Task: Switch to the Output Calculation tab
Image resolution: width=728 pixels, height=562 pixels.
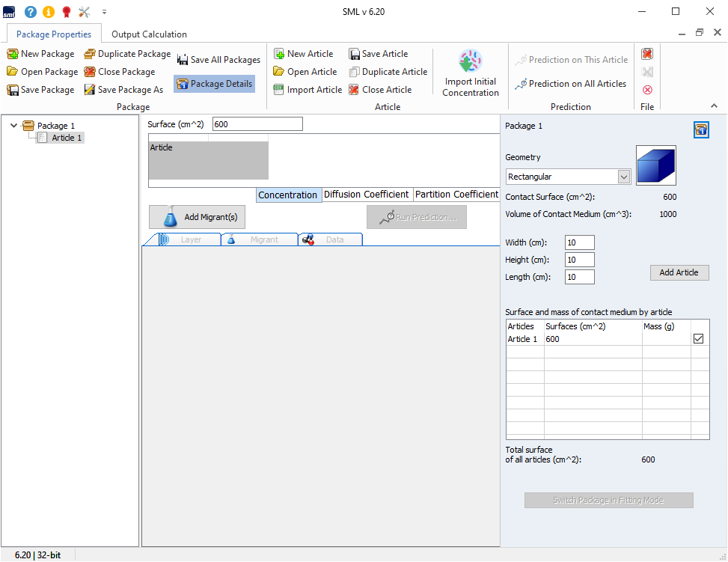Action: point(149,34)
